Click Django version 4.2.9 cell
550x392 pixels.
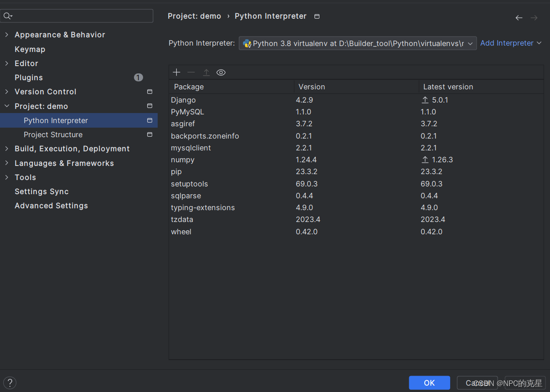click(304, 100)
